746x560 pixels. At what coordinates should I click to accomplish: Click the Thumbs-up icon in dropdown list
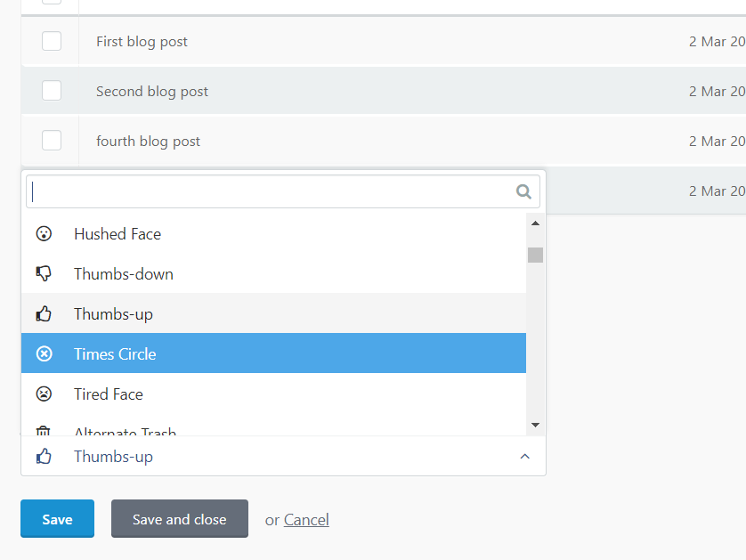click(x=44, y=313)
